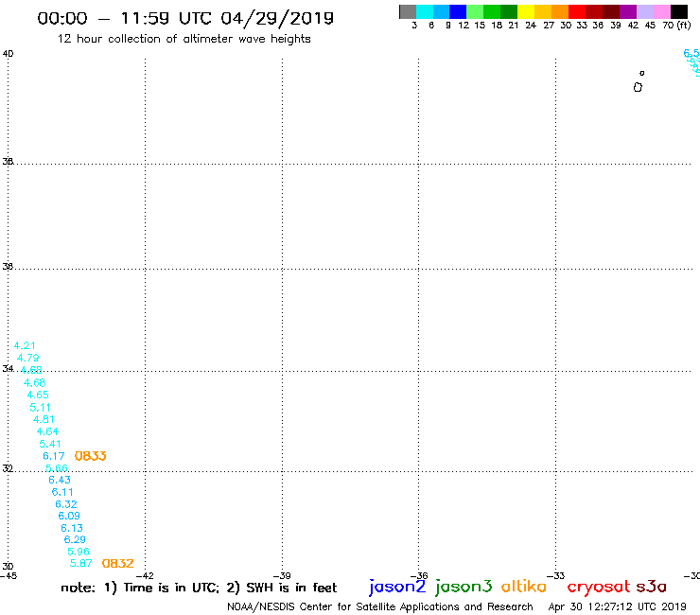This screenshot has height=615, width=700.
Task: Click the '24' color scale label
Action: click(x=531, y=25)
